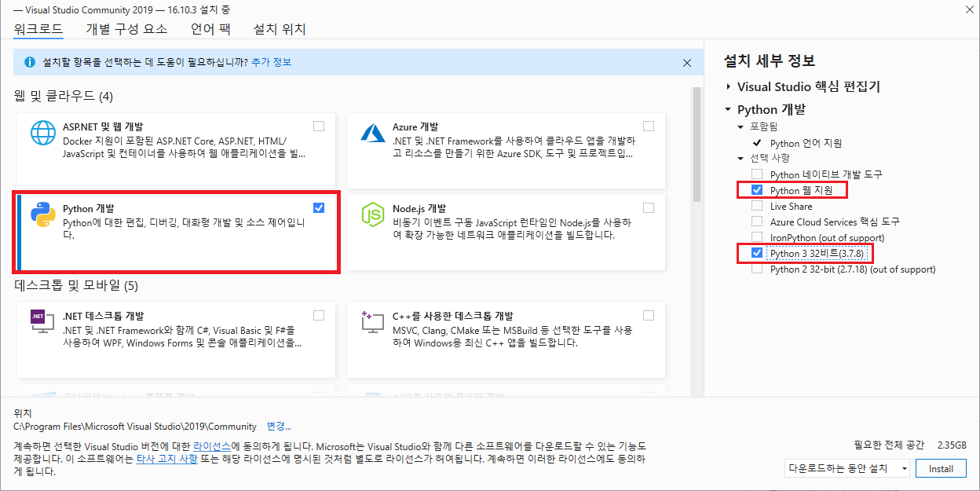Switch to the 개별 구성 요소 tab

(126, 29)
